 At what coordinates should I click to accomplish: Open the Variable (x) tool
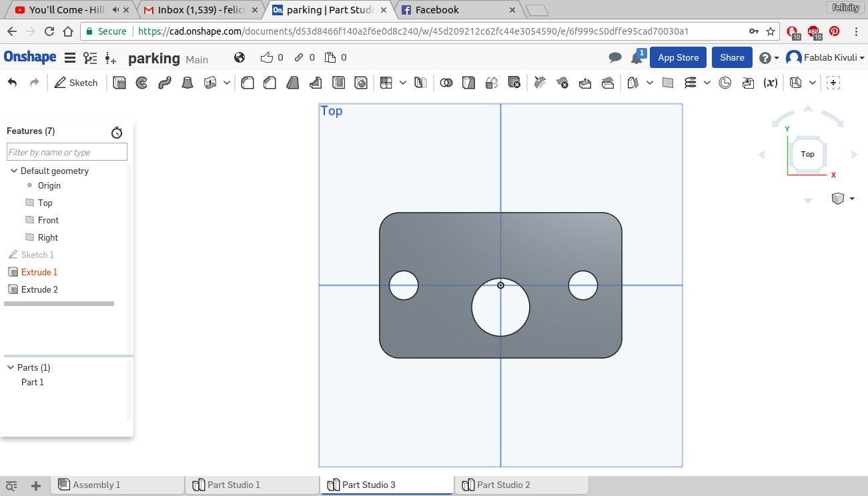[770, 83]
